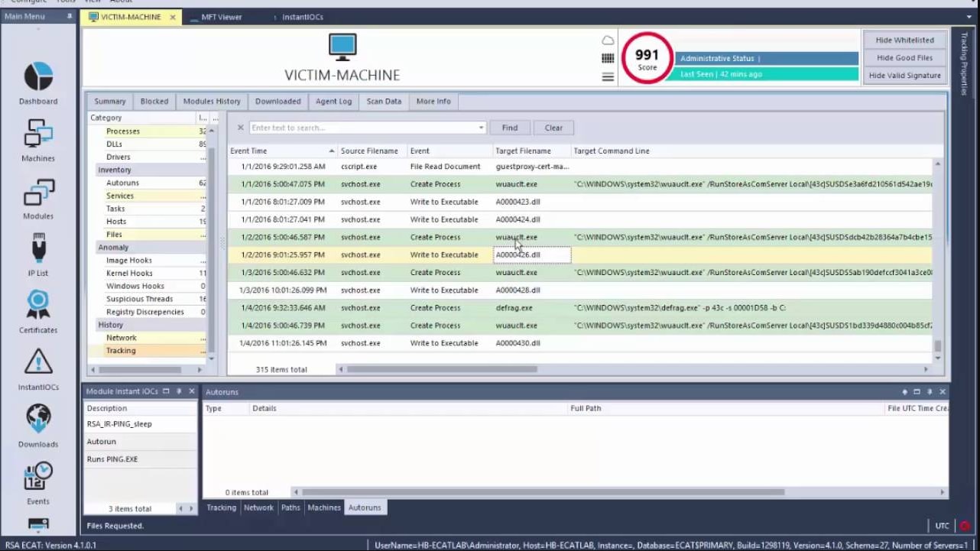Toggle Hide Valid Signature filter
The height and width of the screenshot is (551, 980).
pyautogui.click(x=904, y=75)
